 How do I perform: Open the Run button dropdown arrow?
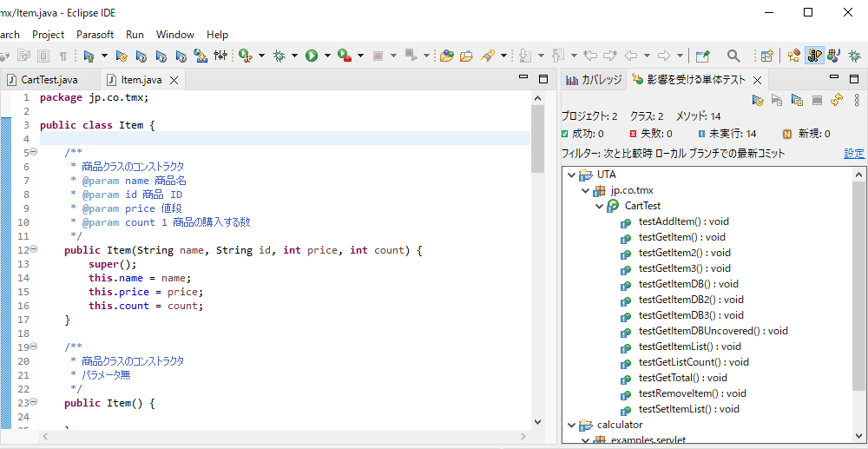(x=327, y=56)
